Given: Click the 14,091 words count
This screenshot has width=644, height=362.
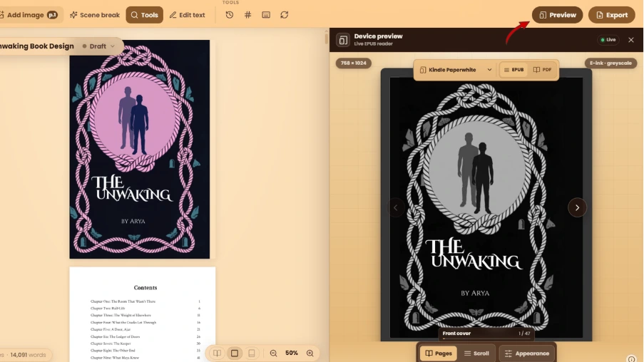Looking at the screenshot, I should coord(28,355).
